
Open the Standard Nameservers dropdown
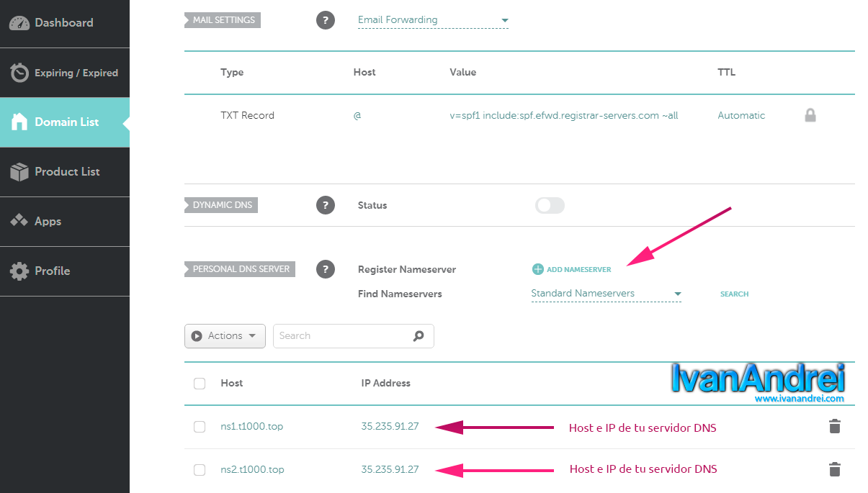[x=606, y=294]
